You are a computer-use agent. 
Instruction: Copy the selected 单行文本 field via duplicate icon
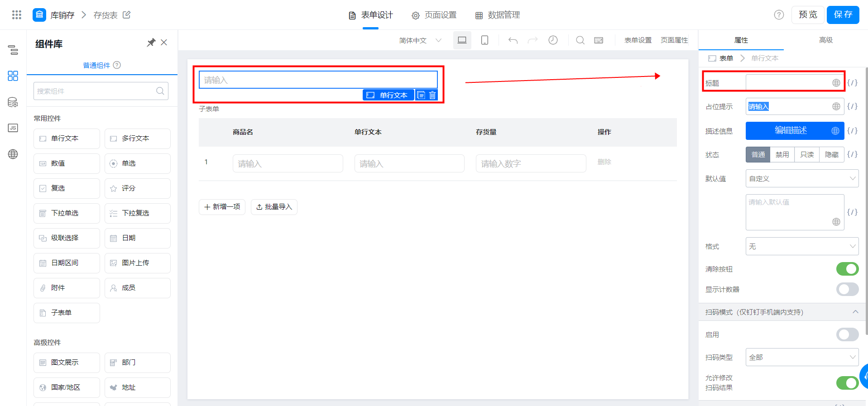pos(421,95)
